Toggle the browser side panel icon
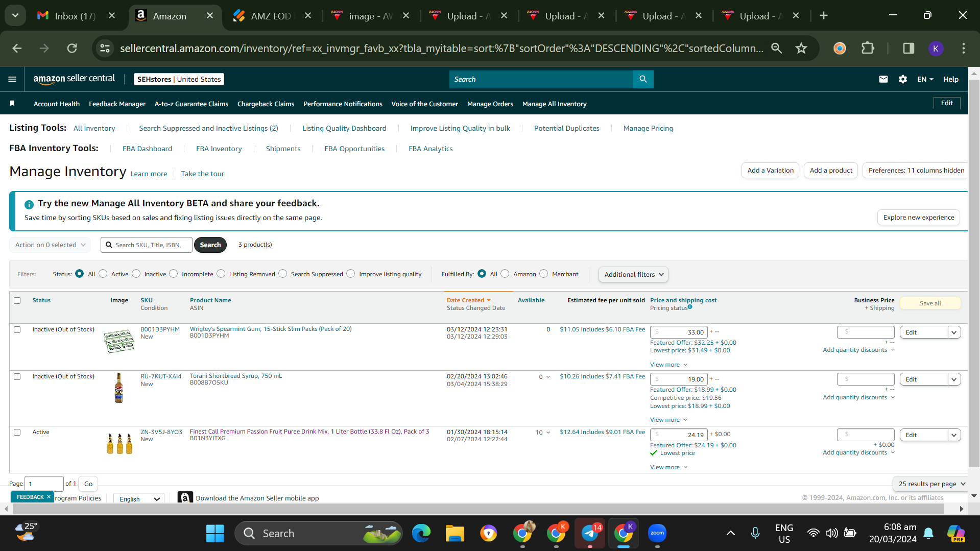 tap(909, 49)
